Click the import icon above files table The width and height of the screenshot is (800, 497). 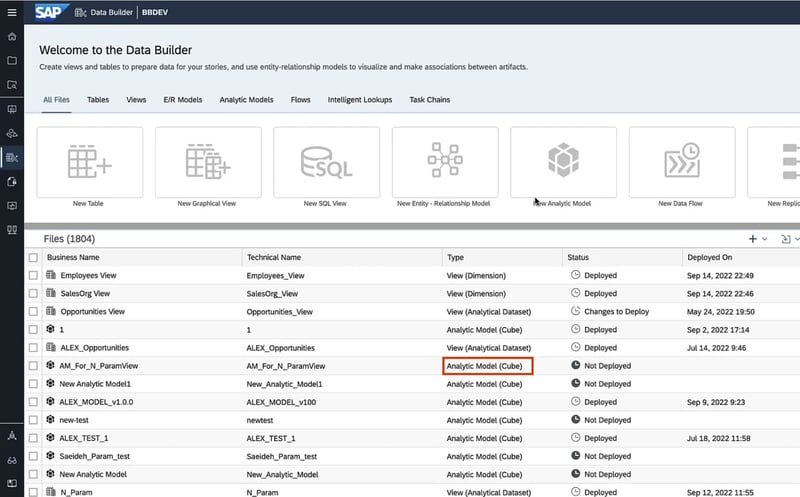786,239
